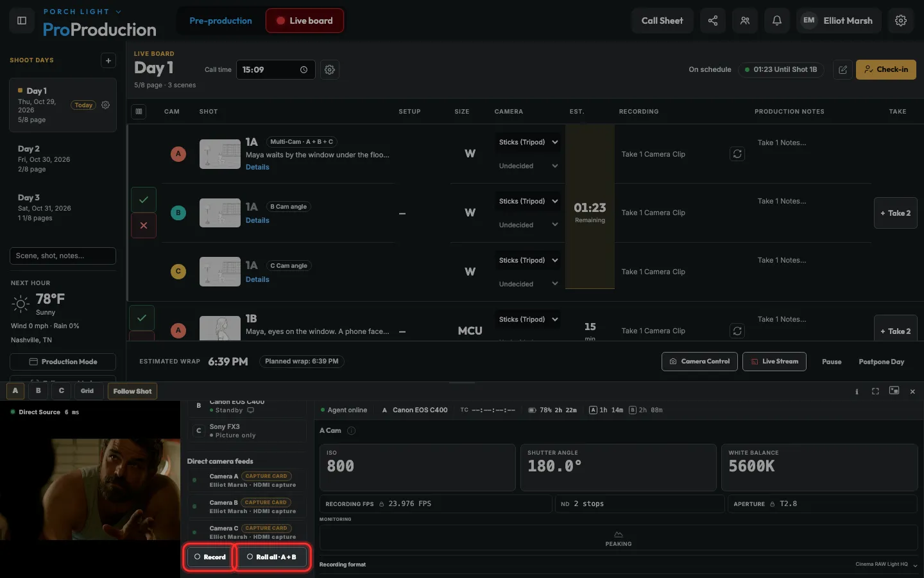Pop out monitor picture-in-picture

[894, 390]
